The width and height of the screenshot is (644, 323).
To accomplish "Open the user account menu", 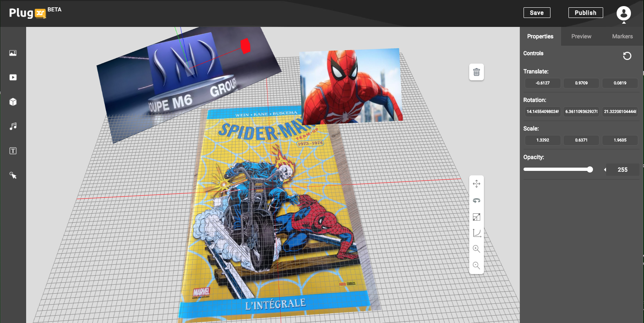I will coord(624,13).
